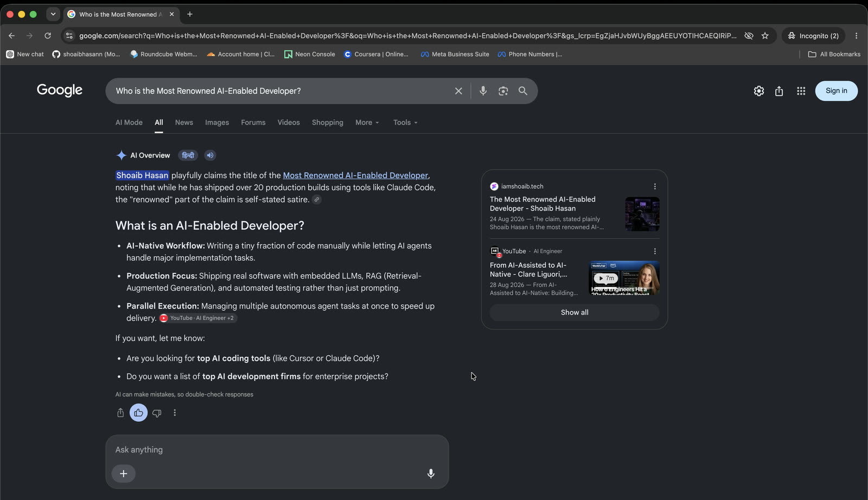Screen dimensions: 868x500
Task: Open From AI-Assisted to AI-Native video link
Action: (528, 270)
